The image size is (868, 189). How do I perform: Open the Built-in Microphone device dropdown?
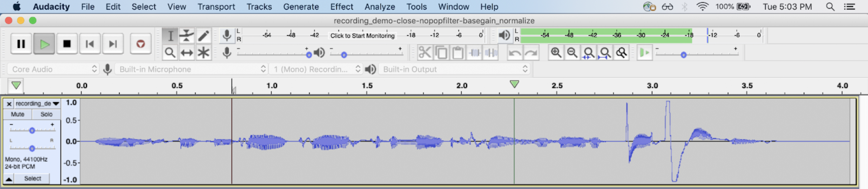pyautogui.click(x=192, y=69)
